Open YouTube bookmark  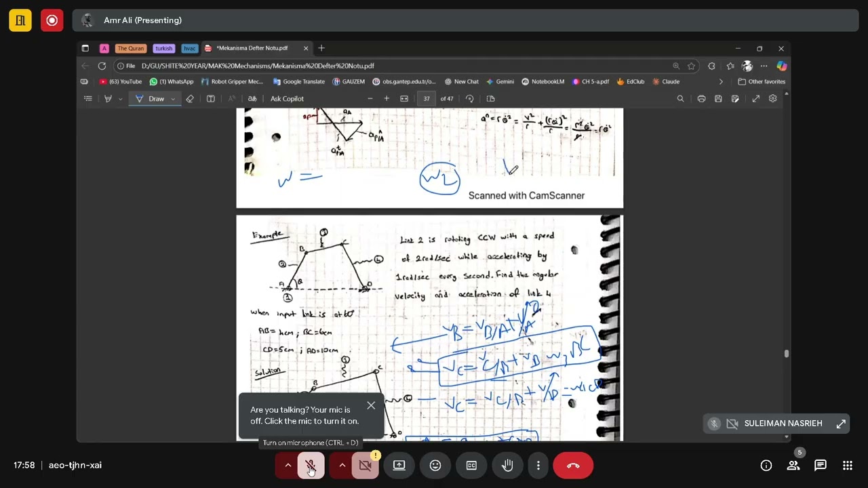click(x=121, y=81)
